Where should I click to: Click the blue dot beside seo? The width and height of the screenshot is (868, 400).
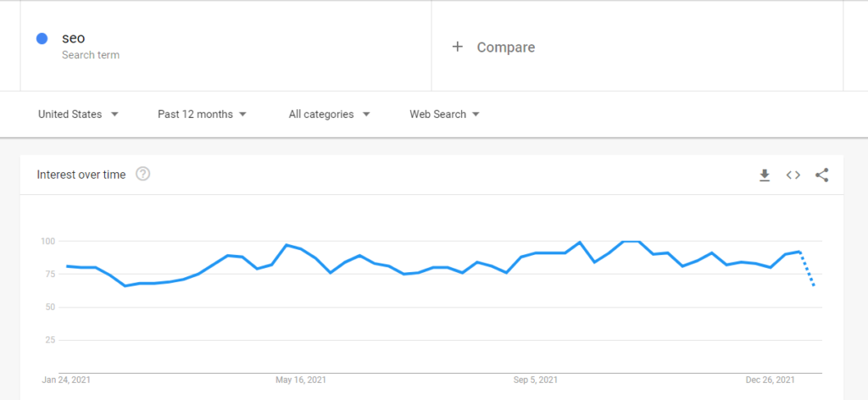click(42, 39)
